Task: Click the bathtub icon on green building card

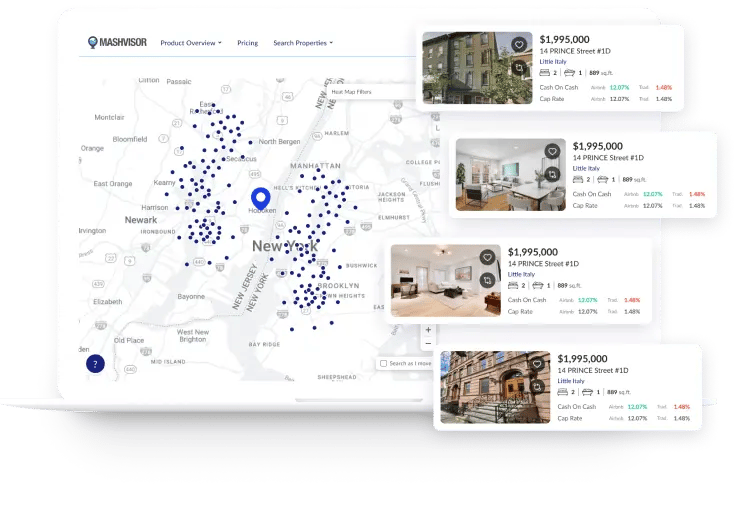Action: [x=569, y=72]
